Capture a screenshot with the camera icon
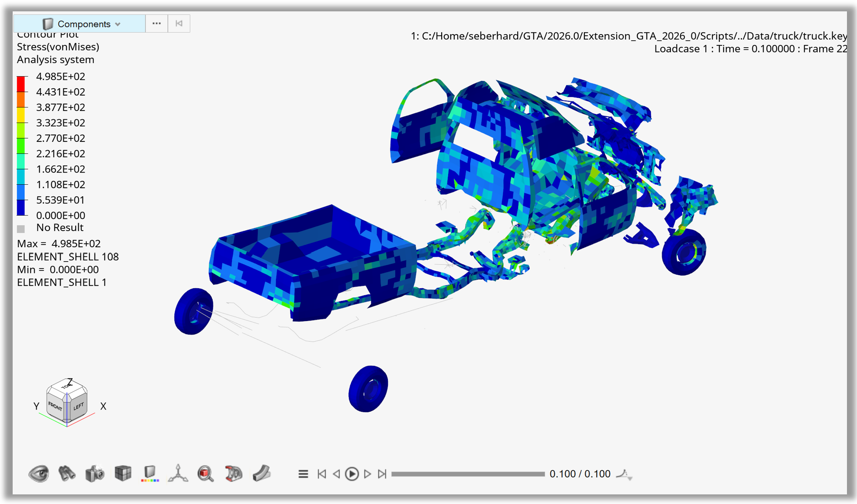The height and width of the screenshot is (504, 857). coord(94,473)
